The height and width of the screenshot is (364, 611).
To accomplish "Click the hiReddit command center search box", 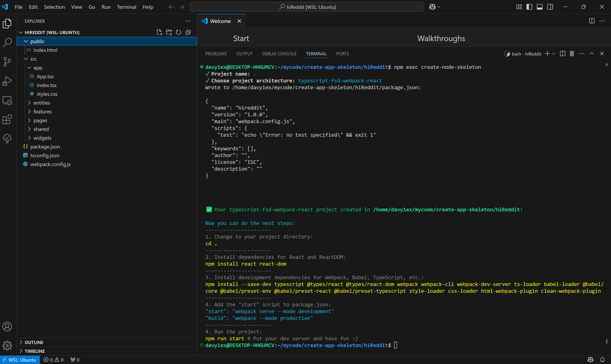I will point(307,7).
